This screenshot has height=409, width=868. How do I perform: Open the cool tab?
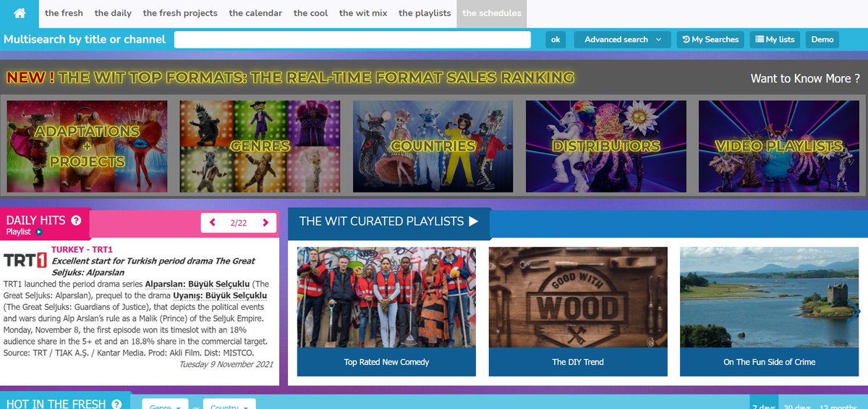coord(311,13)
